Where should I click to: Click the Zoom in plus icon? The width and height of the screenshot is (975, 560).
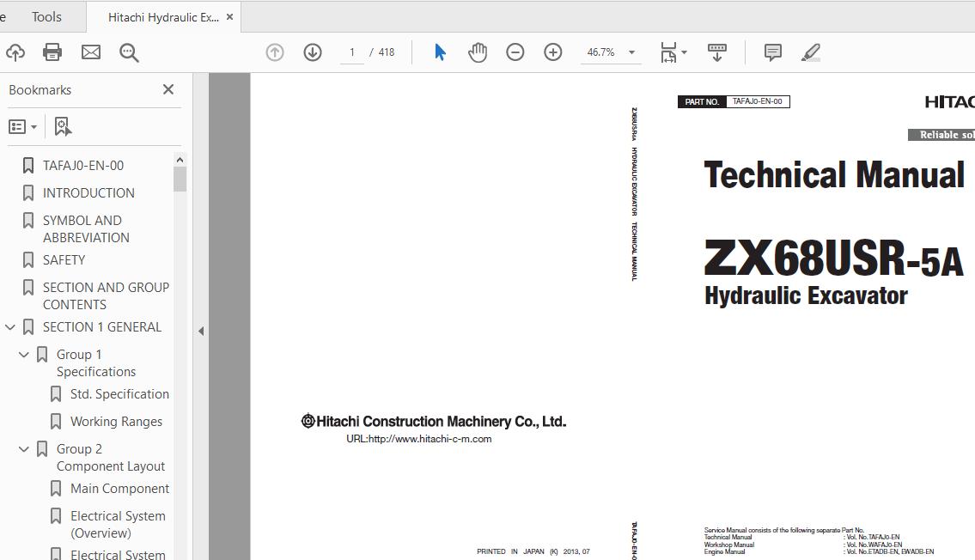point(553,52)
